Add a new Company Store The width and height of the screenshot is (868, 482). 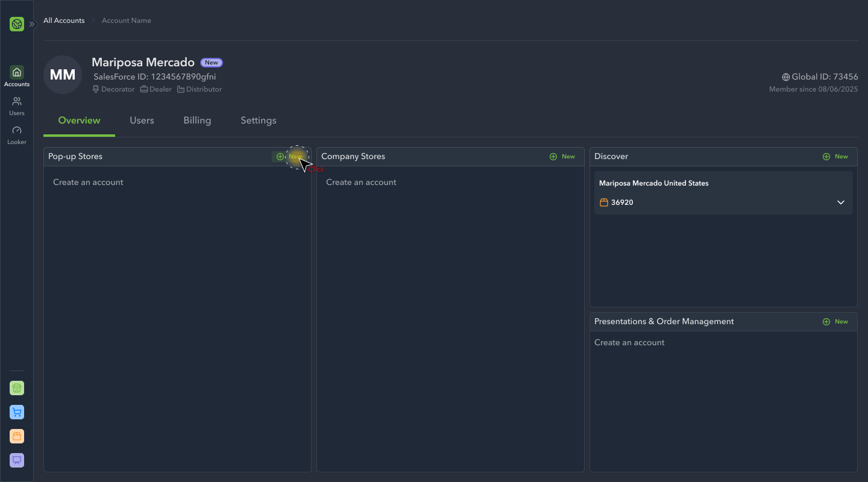point(562,157)
